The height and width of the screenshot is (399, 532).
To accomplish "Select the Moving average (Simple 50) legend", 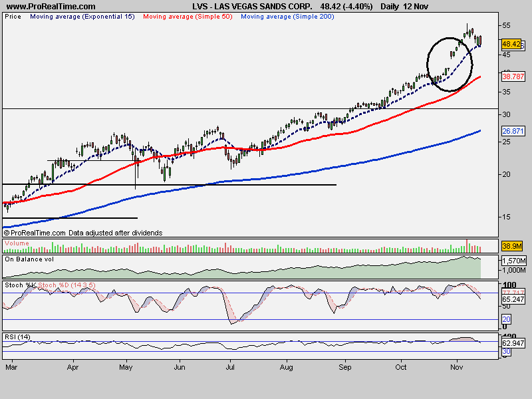I will pyautogui.click(x=188, y=17).
